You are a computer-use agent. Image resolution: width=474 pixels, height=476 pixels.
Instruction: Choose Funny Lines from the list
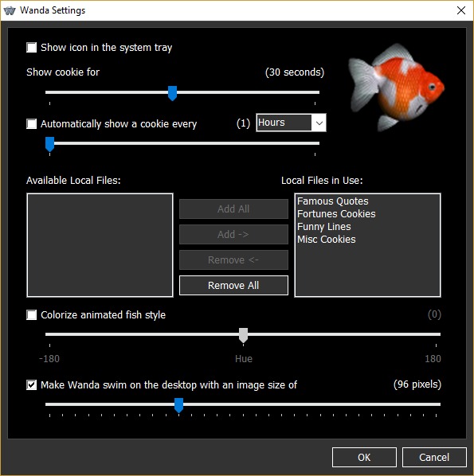[324, 227]
